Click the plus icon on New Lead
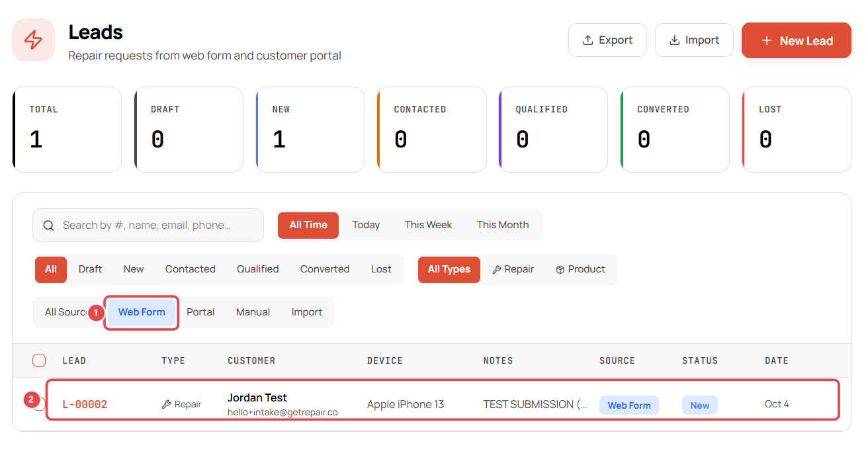The width and height of the screenshot is (868, 455). coord(767,40)
